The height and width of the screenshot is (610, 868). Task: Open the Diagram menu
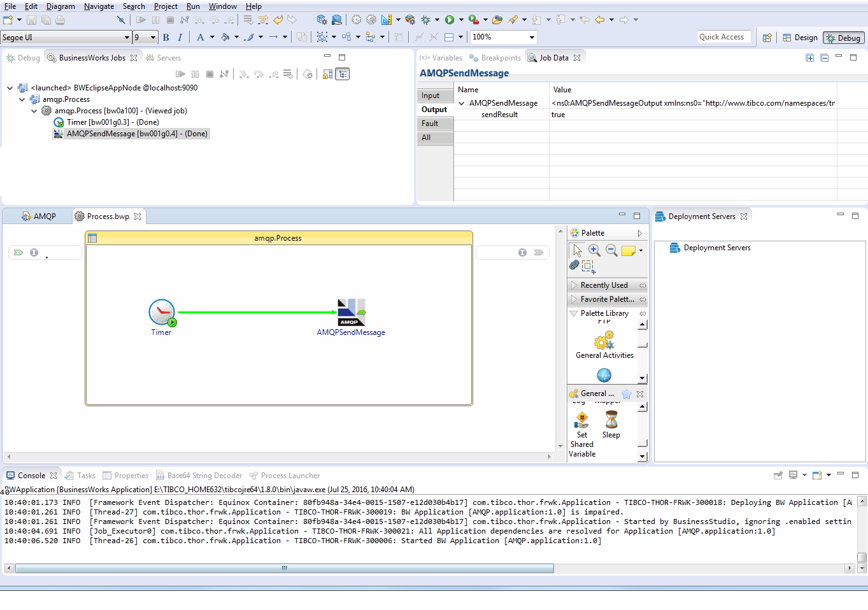[60, 6]
